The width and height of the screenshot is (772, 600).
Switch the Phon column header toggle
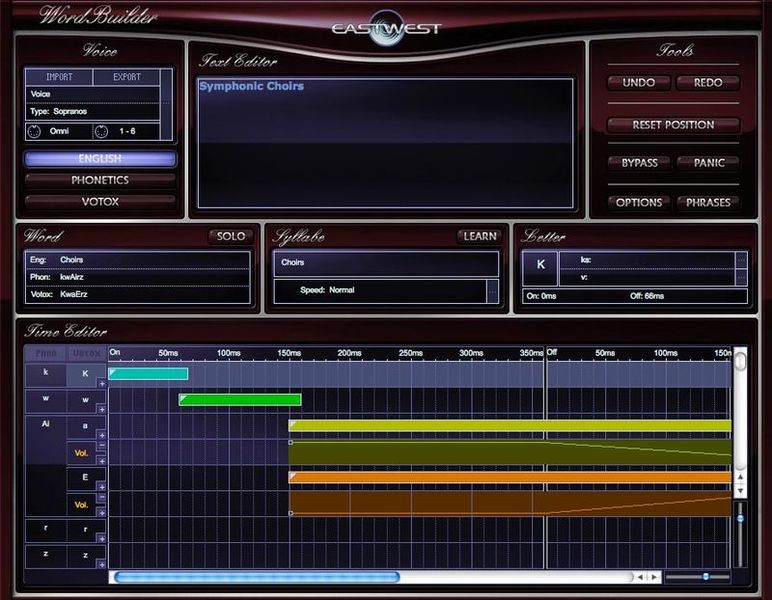(45, 353)
